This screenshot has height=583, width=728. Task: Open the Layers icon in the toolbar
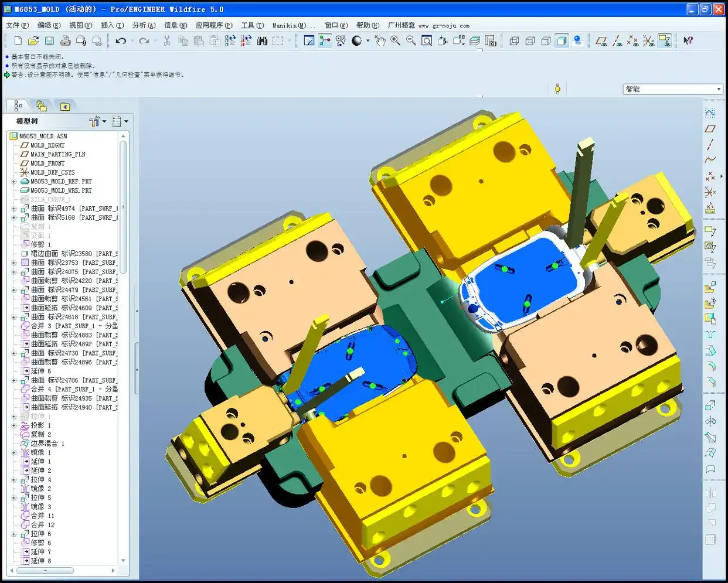tap(475, 40)
